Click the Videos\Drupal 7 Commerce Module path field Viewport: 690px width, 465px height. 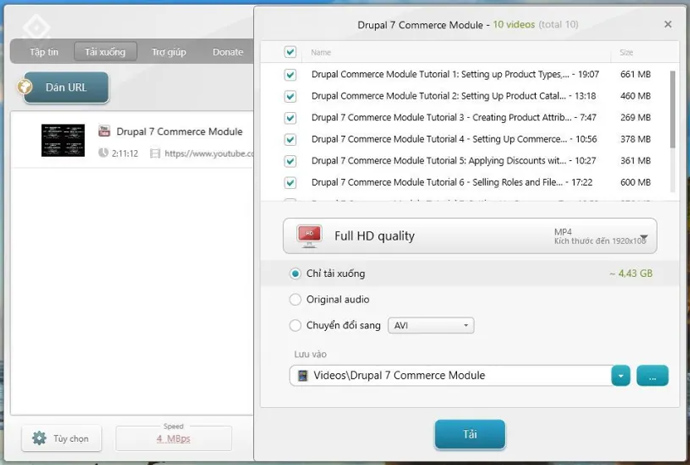tap(451, 376)
